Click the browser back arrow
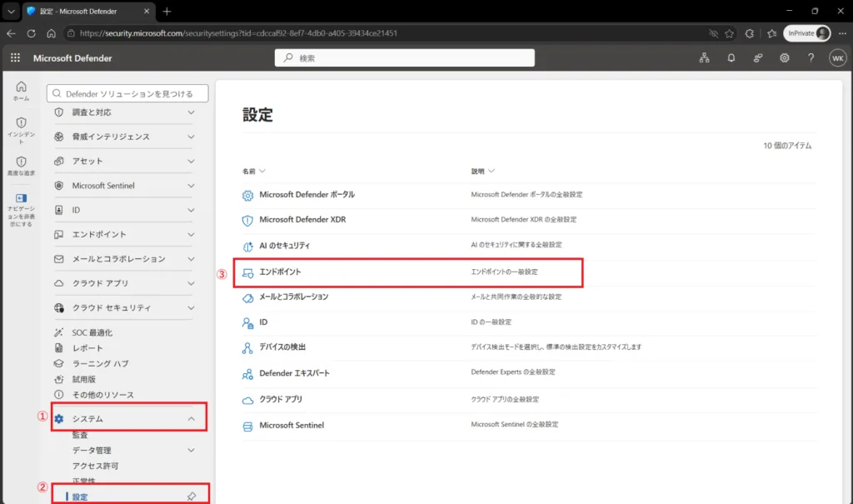This screenshot has width=853, height=504. pos(12,33)
